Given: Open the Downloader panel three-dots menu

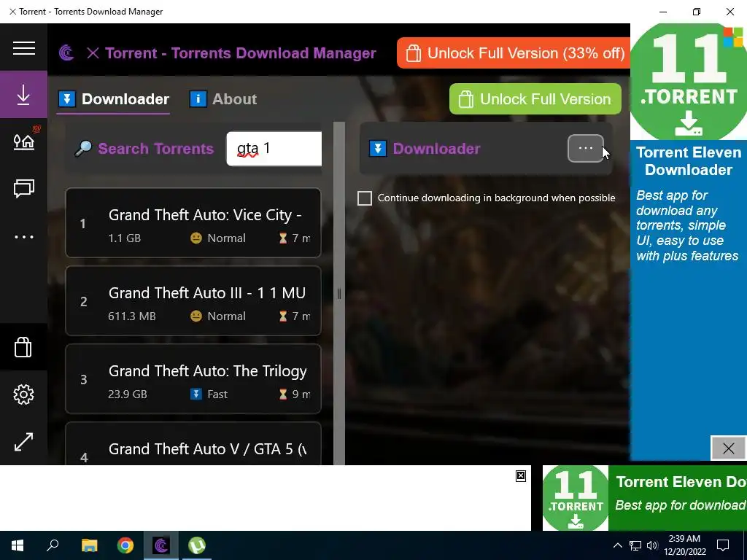Looking at the screenshot, I should (586, 149).
